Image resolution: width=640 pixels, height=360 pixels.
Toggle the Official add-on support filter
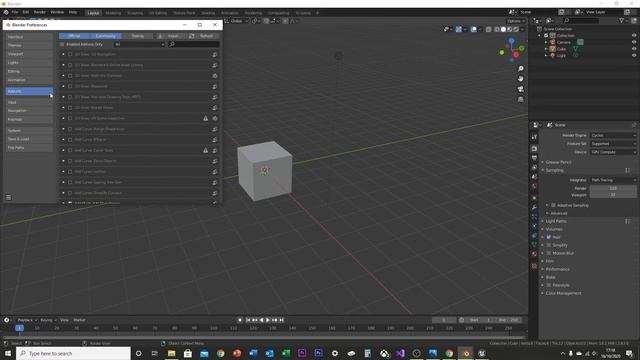pyautogui.click(x=74, y=36)
